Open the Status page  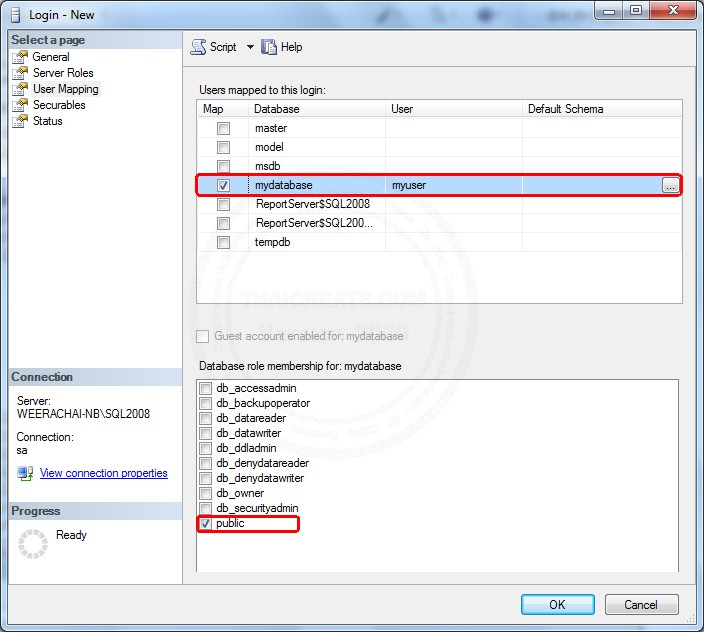[x=48, y=121]
